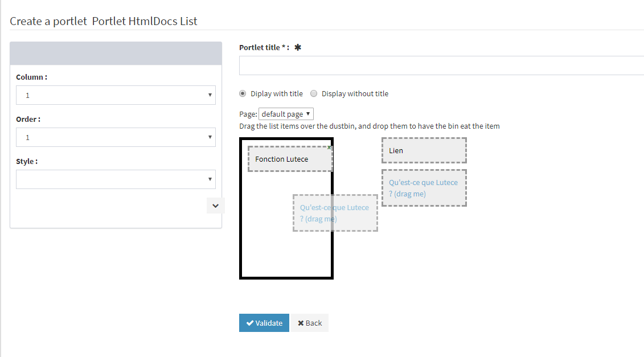Choose the Display without title option
Image resolution: width=644 pixels, height=357 pixels.
(314, 93)
